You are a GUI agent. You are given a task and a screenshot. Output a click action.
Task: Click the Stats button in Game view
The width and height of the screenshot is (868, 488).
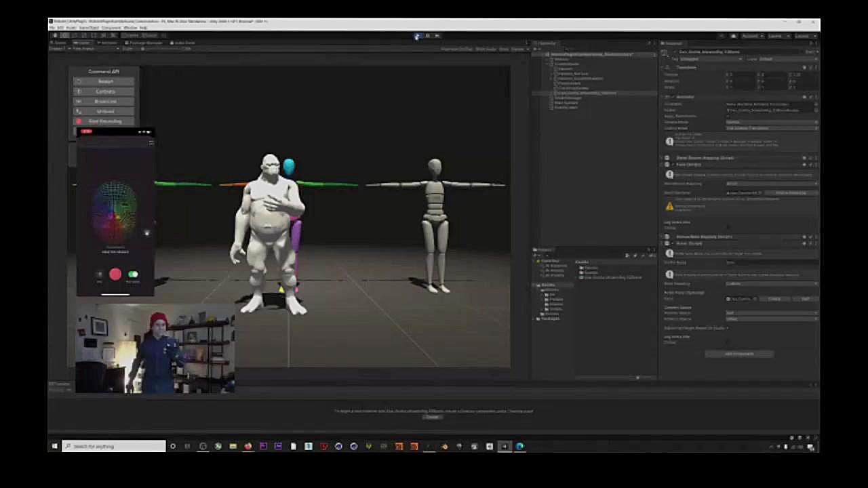pyautogui.click(x=504, y=49)
